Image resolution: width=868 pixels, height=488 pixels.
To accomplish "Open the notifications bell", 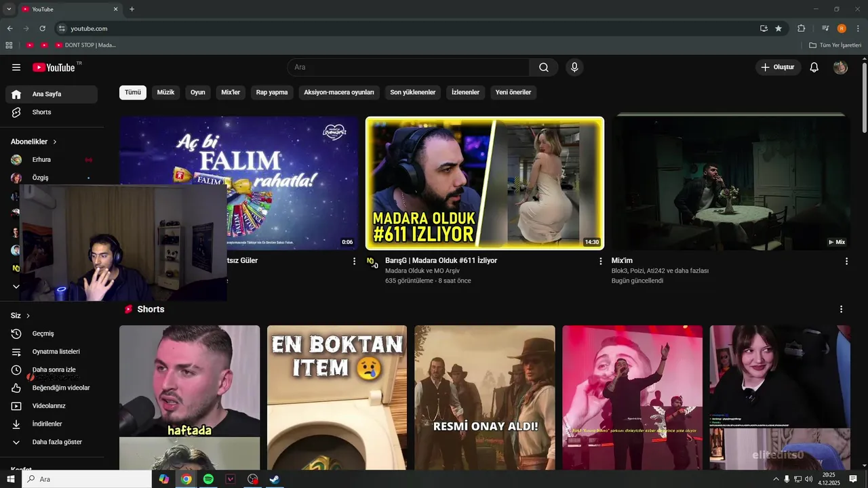I will [814, 67].
